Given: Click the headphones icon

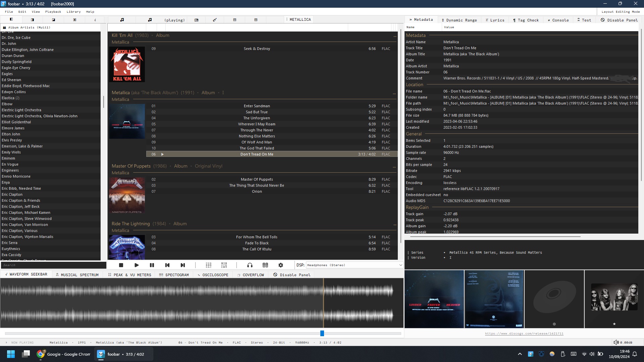Looking at the screenshot, I should click(x=250, y=265).
